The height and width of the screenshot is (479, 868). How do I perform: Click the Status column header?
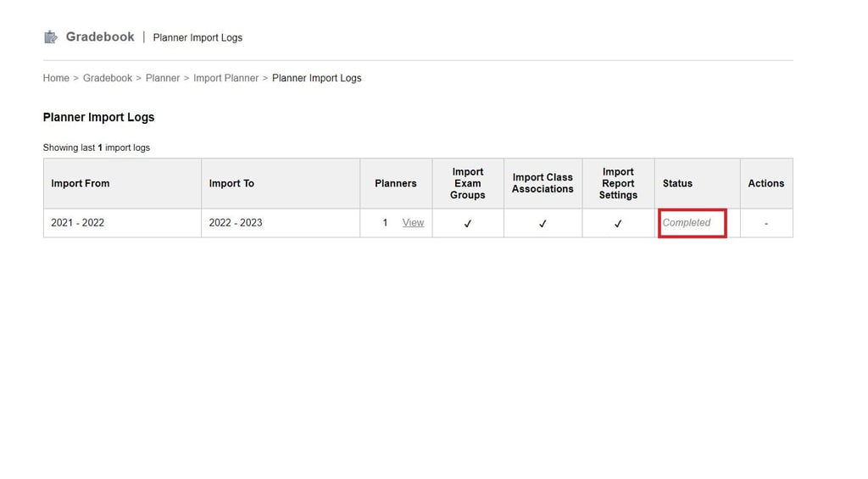click(x=677, y=183)
